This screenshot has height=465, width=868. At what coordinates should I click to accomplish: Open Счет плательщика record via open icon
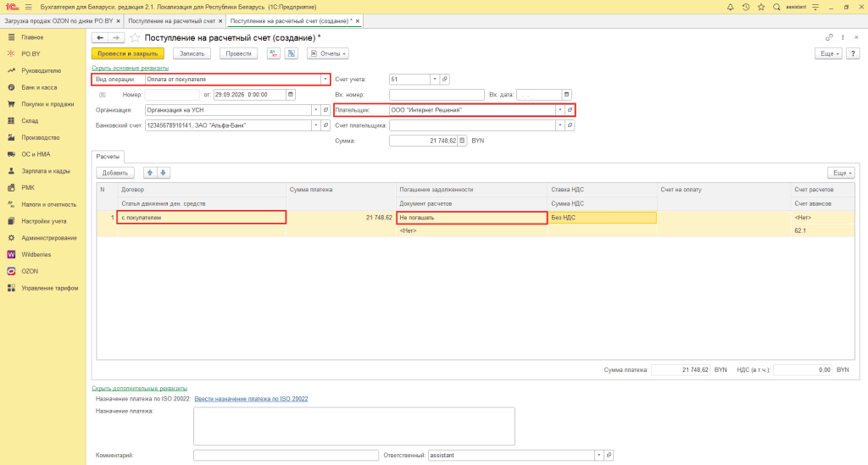click(x=570, y=125)
